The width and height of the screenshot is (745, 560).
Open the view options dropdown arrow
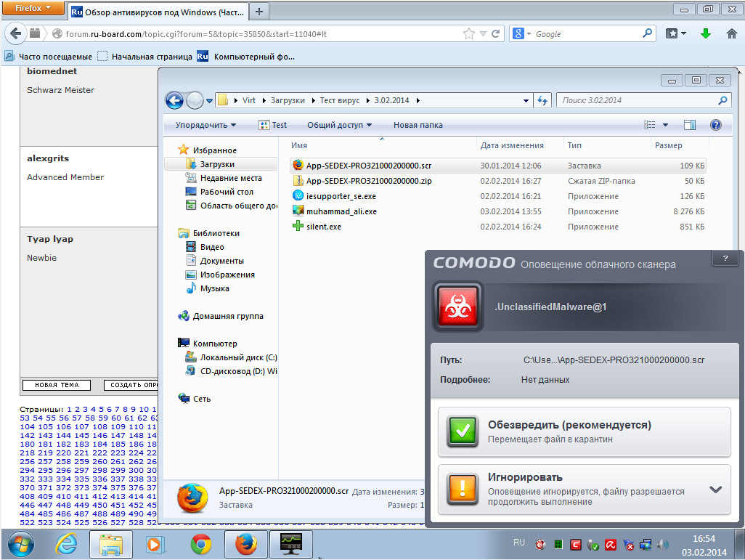[x=665, y=125]
